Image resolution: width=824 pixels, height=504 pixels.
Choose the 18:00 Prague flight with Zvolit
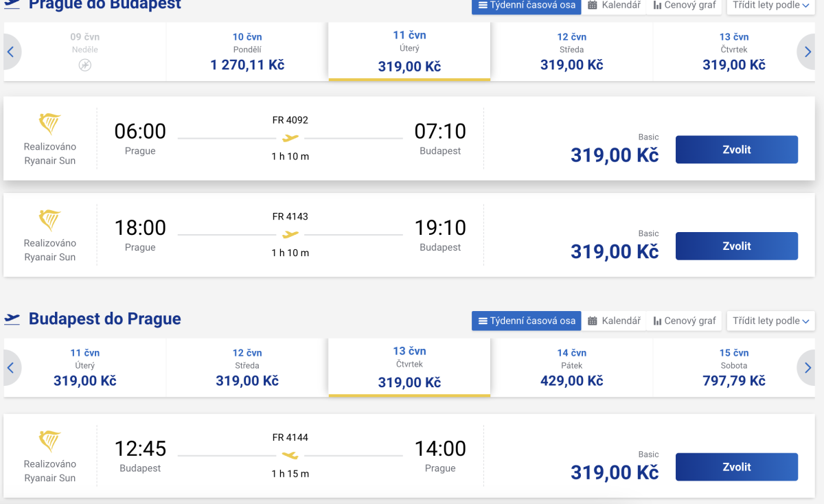(x=737, y=246)
